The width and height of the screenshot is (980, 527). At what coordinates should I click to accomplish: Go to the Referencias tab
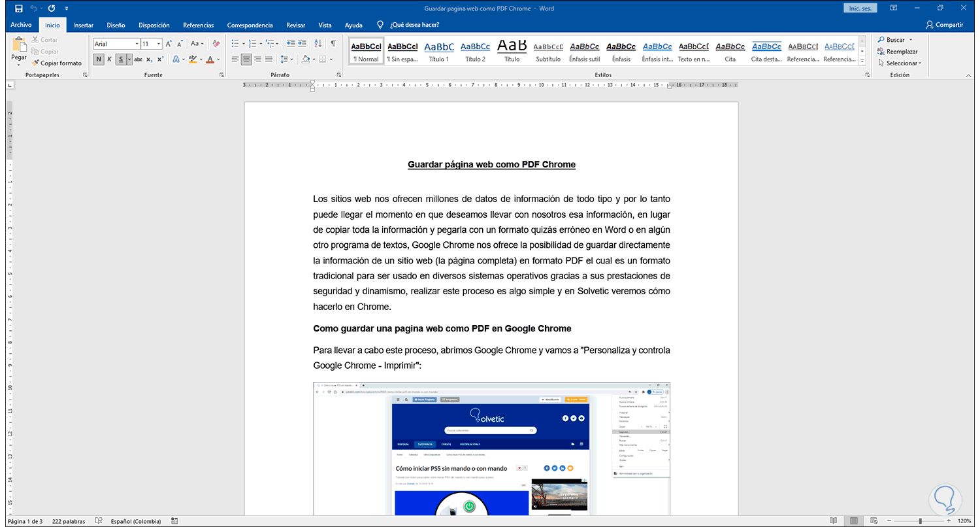[198, 25]
